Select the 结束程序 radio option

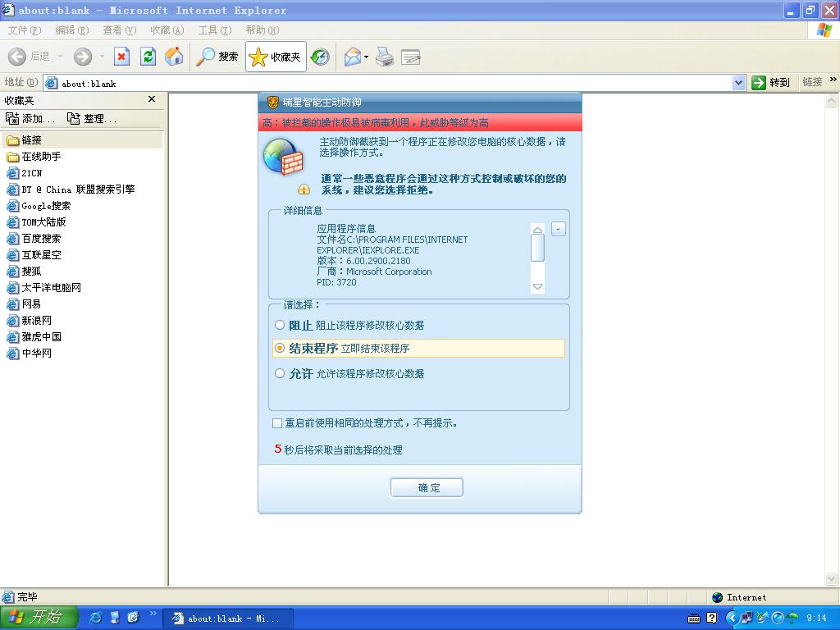280,348
